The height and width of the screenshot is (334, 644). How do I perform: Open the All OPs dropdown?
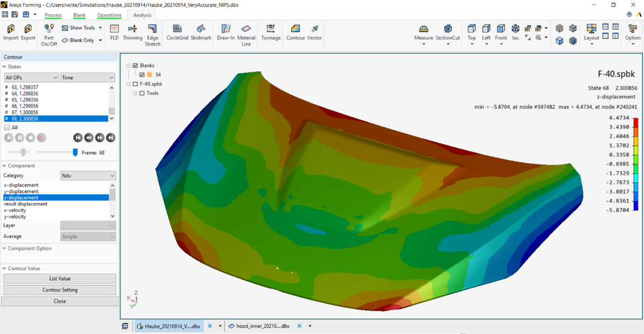click(31, 78)
